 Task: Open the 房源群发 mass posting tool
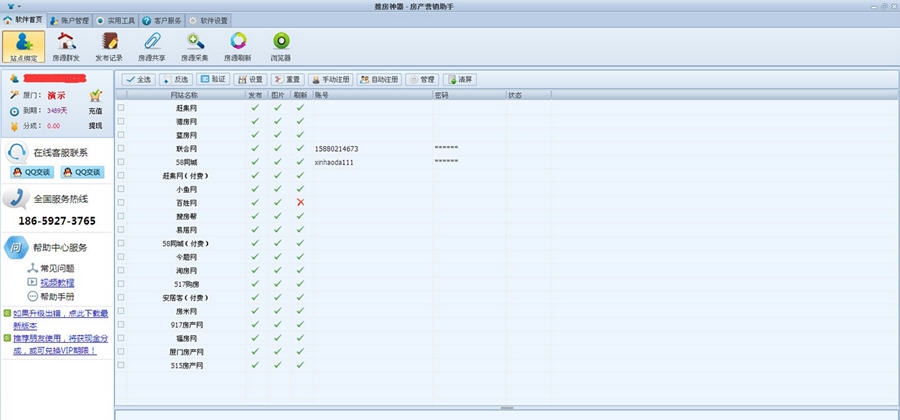point(66,46)
